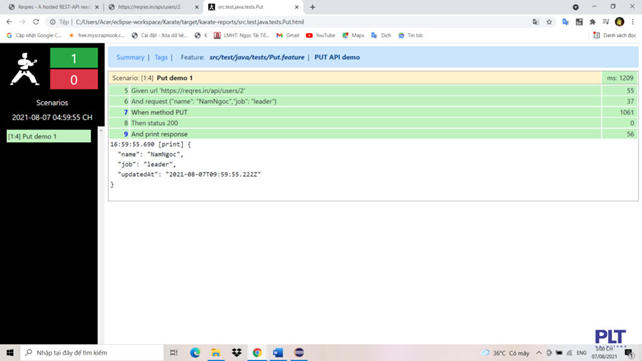Open the YouTube bookmark
The height and width of the screenshot is (361, 642).
tap(321, 35)
